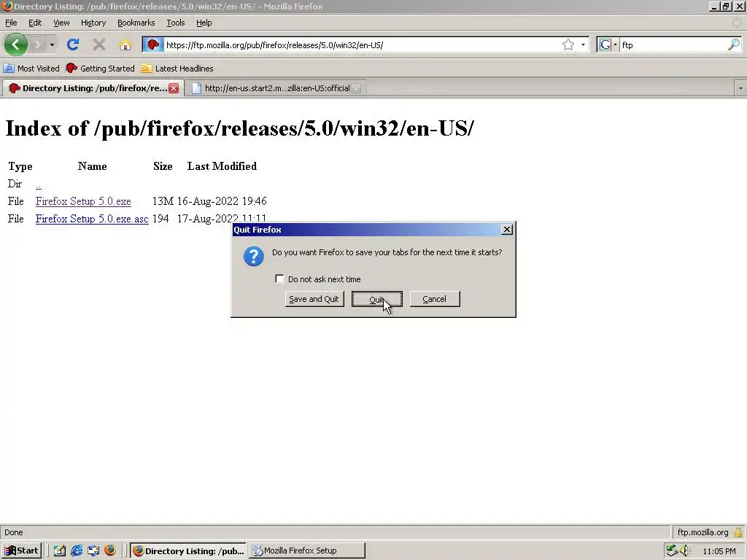Click the grayed Forward navigation arrow

38,44
